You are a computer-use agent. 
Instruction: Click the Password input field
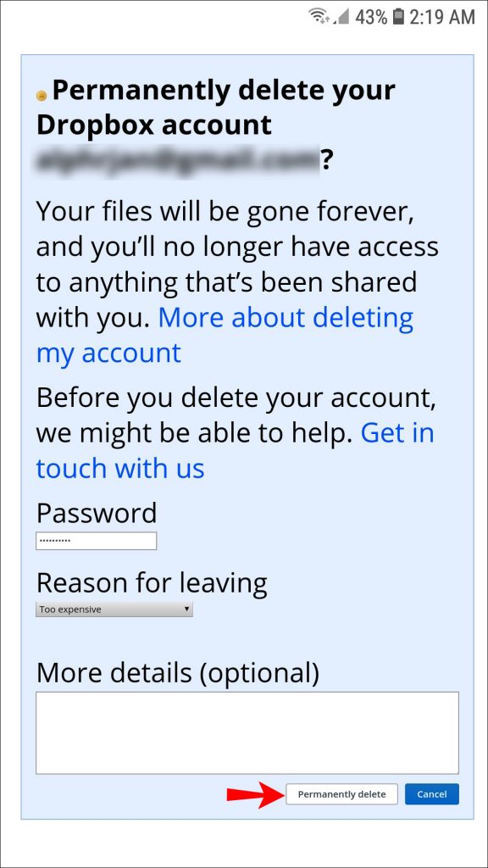point(96,540)
